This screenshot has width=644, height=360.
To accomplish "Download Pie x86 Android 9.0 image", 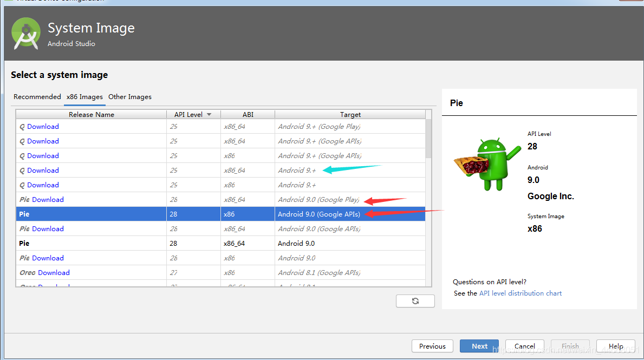I will click(x=48, y=258).
